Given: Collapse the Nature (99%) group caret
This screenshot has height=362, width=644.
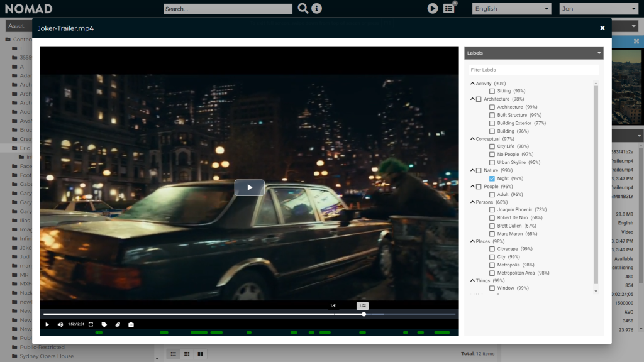Looking at the screenshot, I should click(472, 170).
